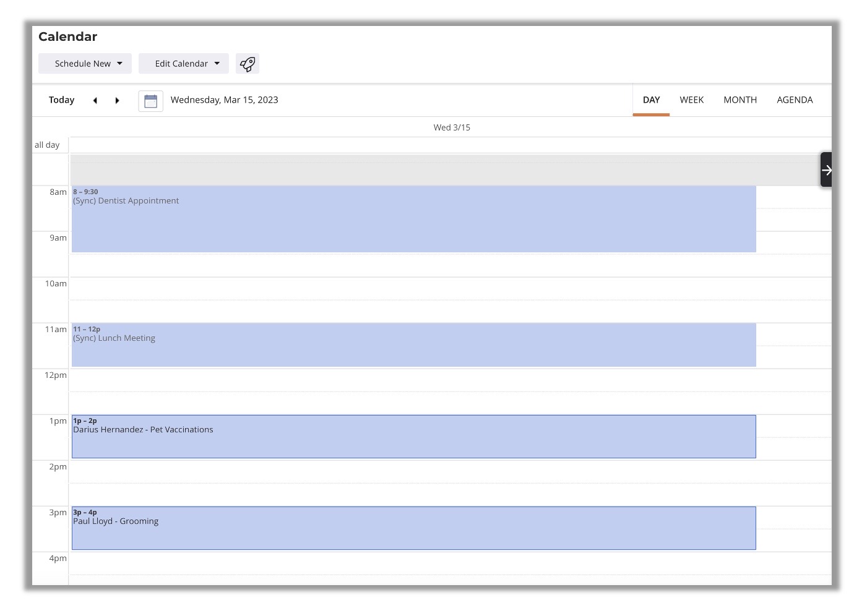
Task: Click the 4pm time label
Action: (58, 558)
